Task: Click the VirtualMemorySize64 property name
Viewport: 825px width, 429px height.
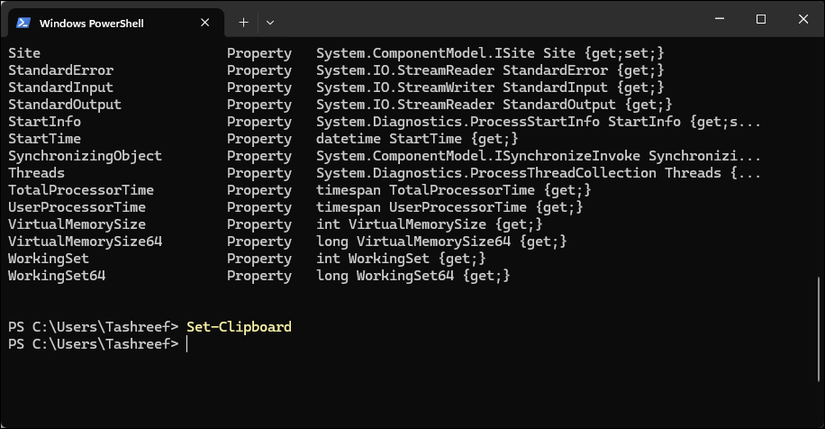Action: [85, 241]
